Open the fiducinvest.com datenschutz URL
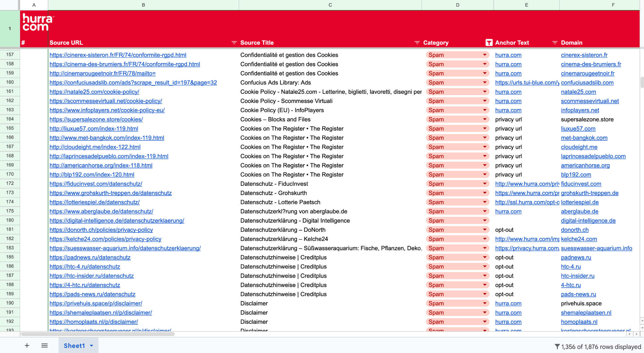Viewport: 644px width, 353px height. coord(96,184)
